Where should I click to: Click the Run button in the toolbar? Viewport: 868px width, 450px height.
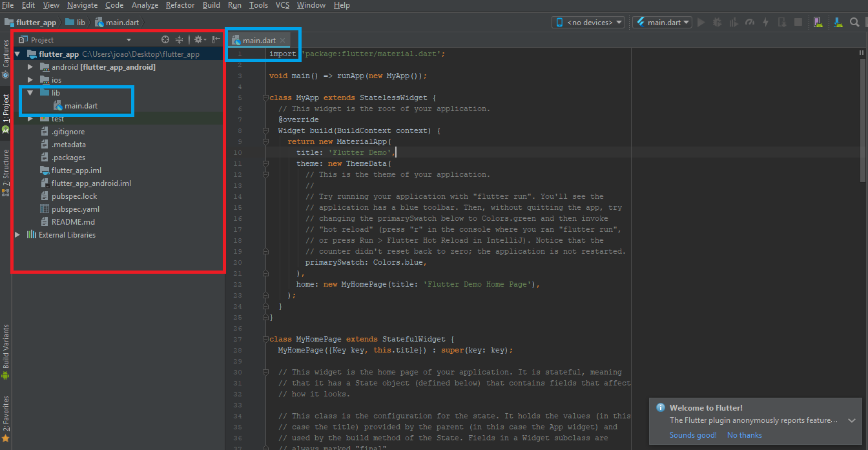pyautogui.click(x=701, y=22)
